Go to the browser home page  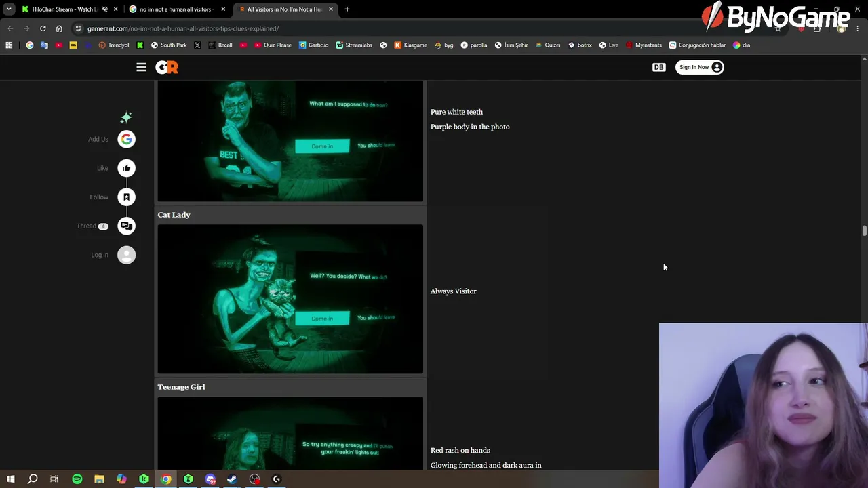point(59,28)
